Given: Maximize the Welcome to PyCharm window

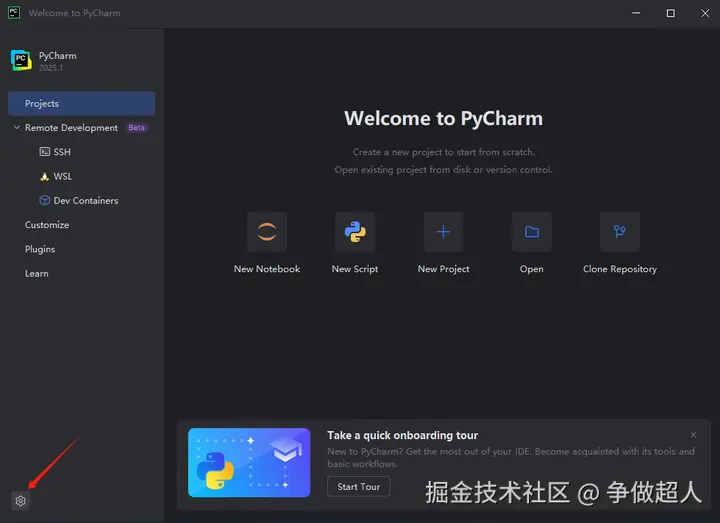Looking at the screenshot, I should (670, 13).
